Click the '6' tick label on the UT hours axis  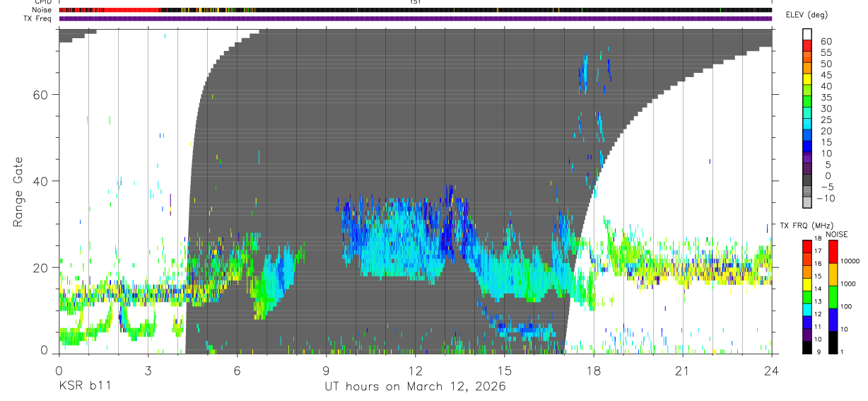(x=237, y=371)
